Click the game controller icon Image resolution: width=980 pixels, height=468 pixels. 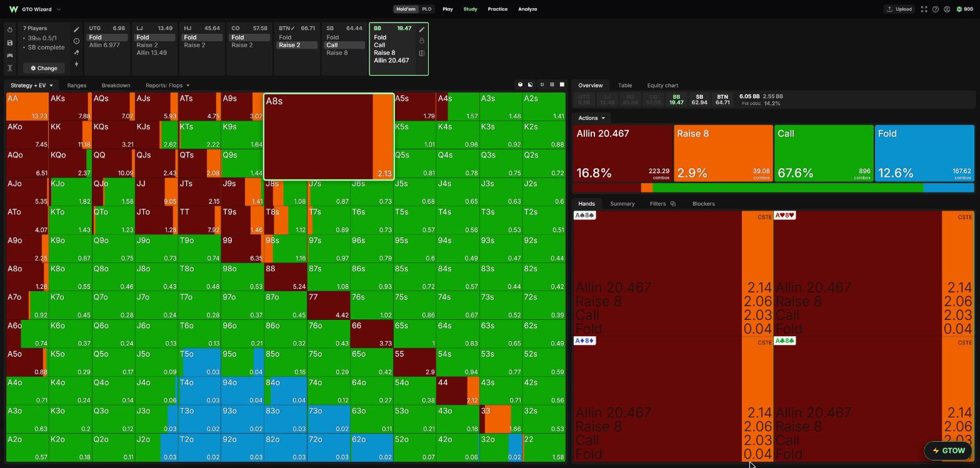(10, 56)
